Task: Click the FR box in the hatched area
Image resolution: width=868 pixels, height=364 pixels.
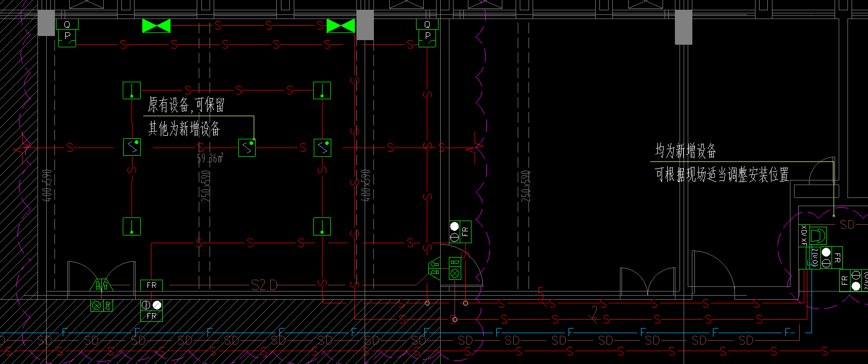Action: pos(152,316)
